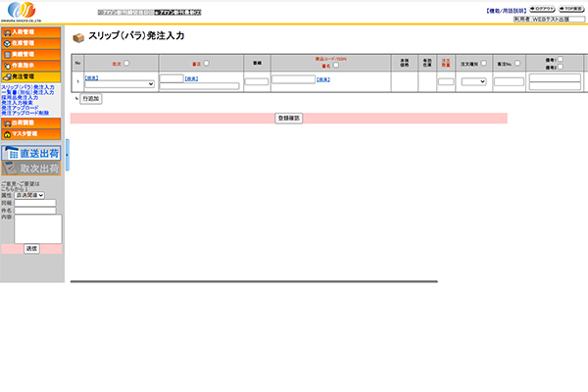Tick the 書名 column header checkbox

(336, 66)
